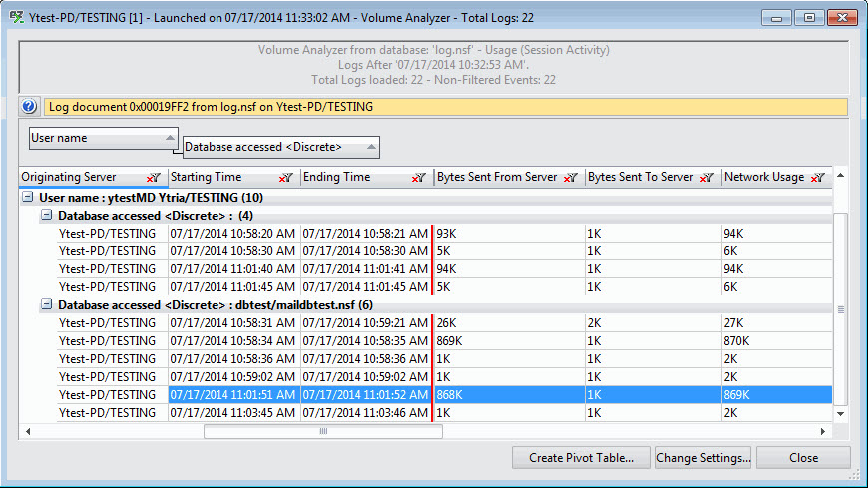Click filter icon on Bytes Sent To Server

[x=707, y=178]
